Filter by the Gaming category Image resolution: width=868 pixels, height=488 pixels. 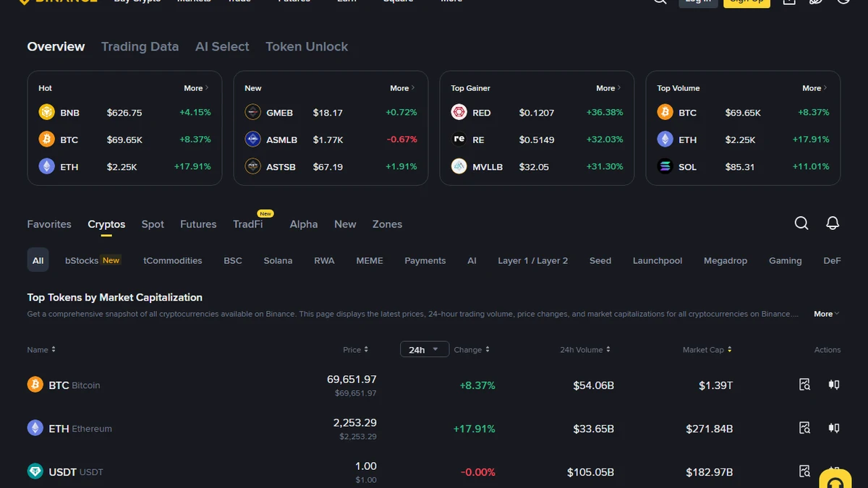[x=786, y=260]
